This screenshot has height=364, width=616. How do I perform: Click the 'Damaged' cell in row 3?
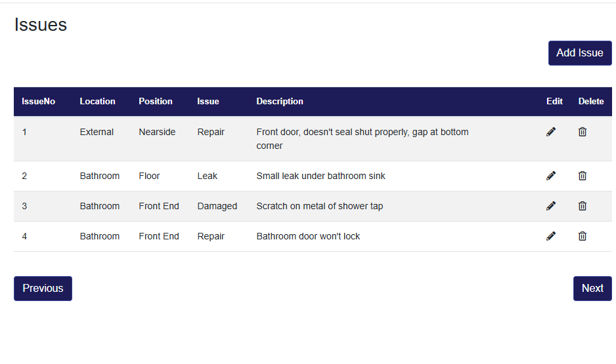pos(217,206)
